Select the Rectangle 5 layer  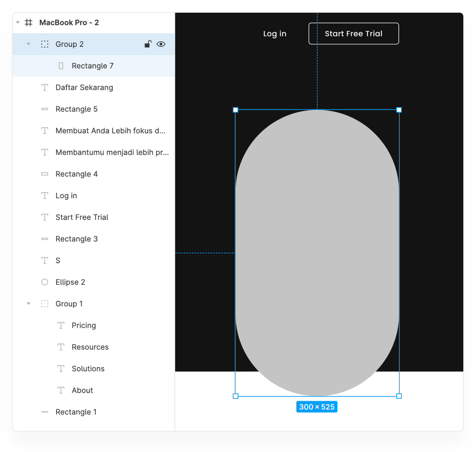click(x=77, y=109)
